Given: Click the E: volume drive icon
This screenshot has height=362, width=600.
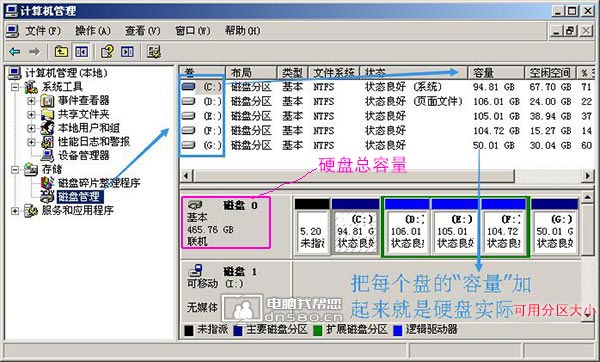Looking at the screenshot, I should click(x=188, y=116).
